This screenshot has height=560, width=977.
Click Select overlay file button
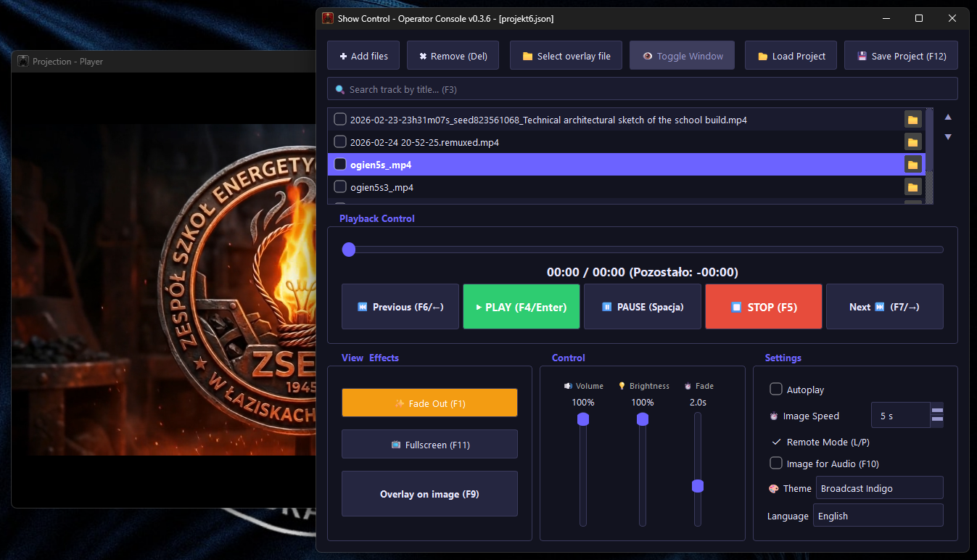pos(566,56)
